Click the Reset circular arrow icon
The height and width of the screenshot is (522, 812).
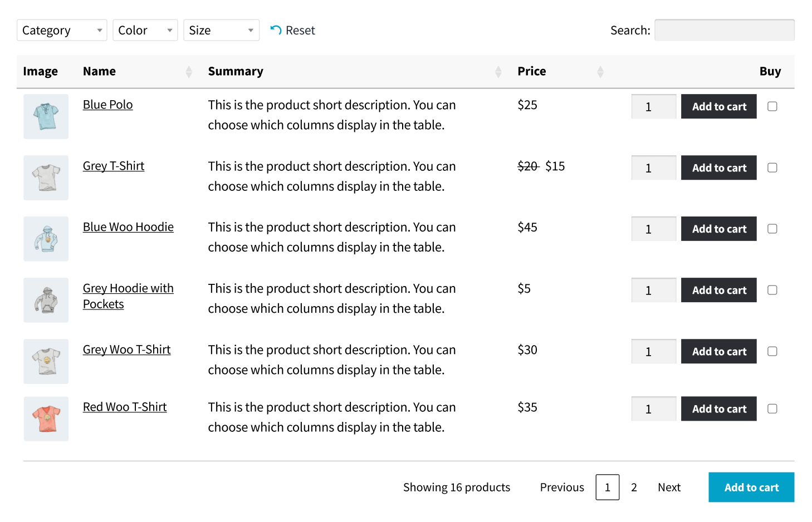(x=275, y=30)
